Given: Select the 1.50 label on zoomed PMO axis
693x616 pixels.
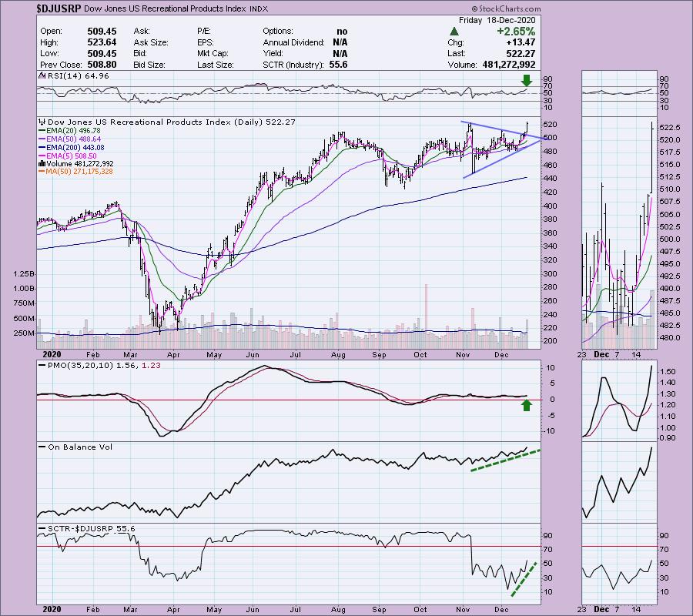Looking at the screenshot, I should click(668, 372).
